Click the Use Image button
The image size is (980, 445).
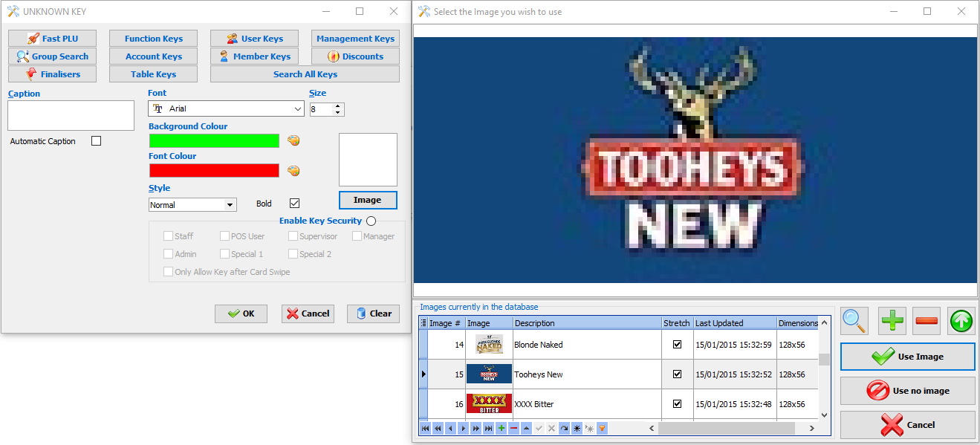pyautogui.click(x=907, y=357)
